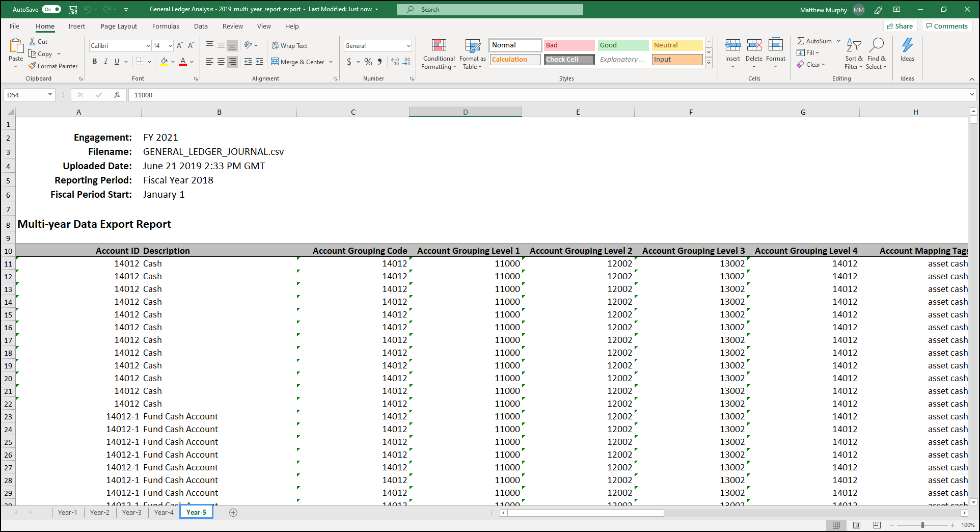Open the font name dropdown
Viewport: 980px width, 532px height.
[x=148, y=45]
